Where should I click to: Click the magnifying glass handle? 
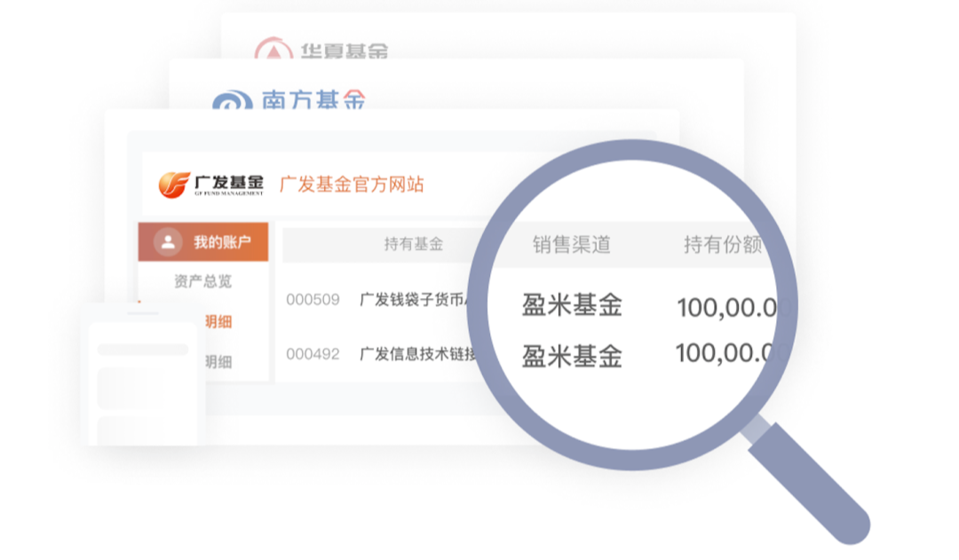click(809, 483)
